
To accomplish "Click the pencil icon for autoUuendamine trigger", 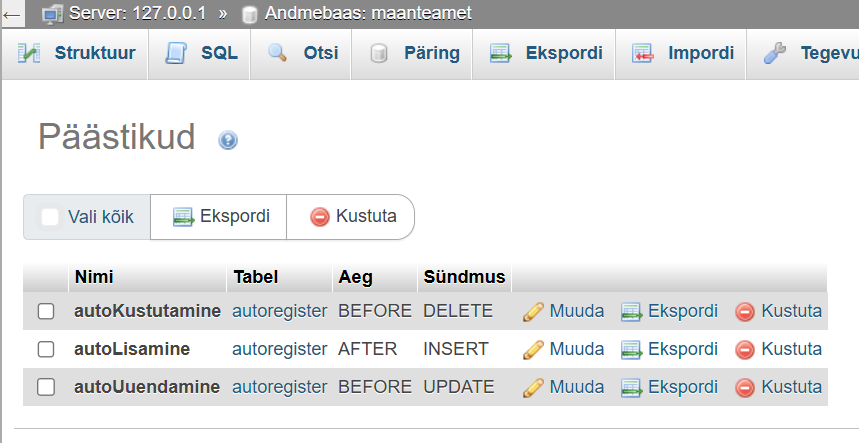I will (x=533, y=388).
